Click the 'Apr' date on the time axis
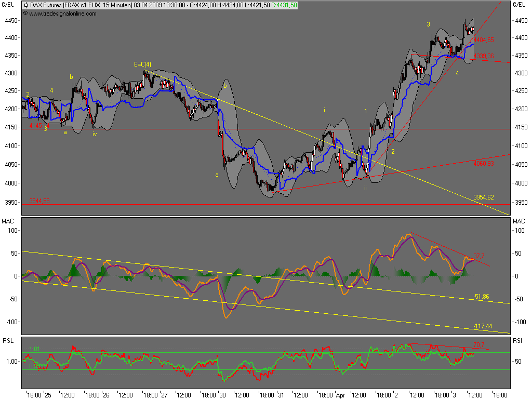This screenshot has height=399, width=532. pos(340,395)
